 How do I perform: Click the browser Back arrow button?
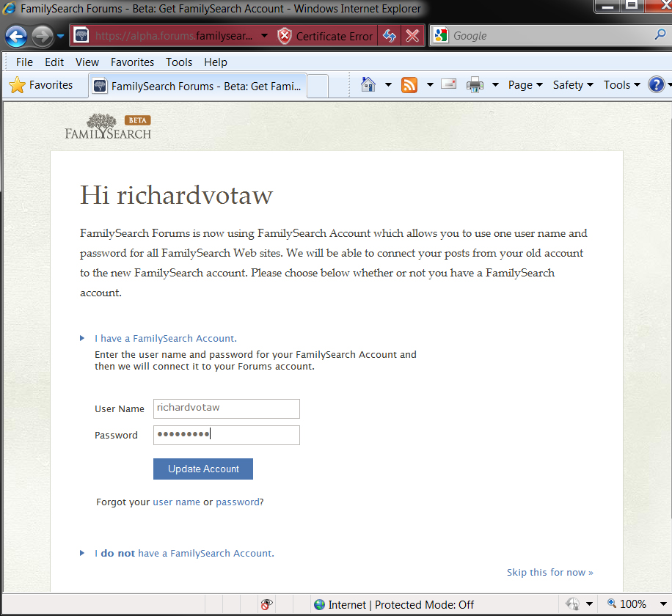(x=16, y=36)
